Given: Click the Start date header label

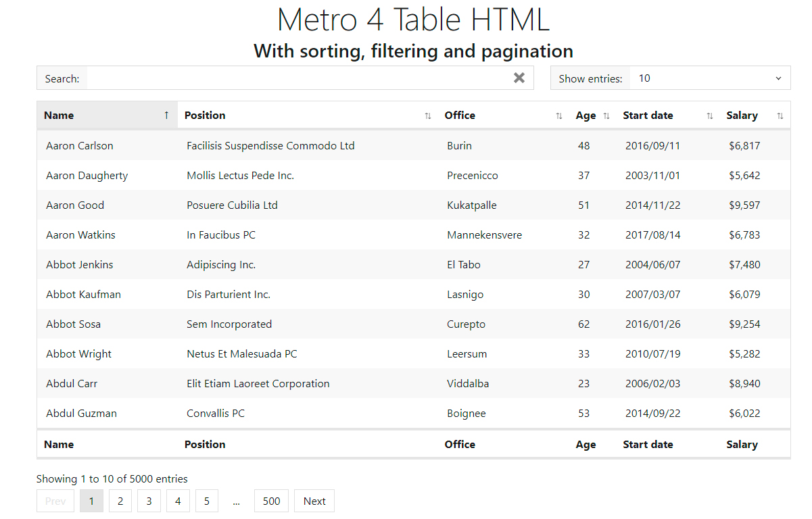Looking at the screenshot, I should point(648,116).
